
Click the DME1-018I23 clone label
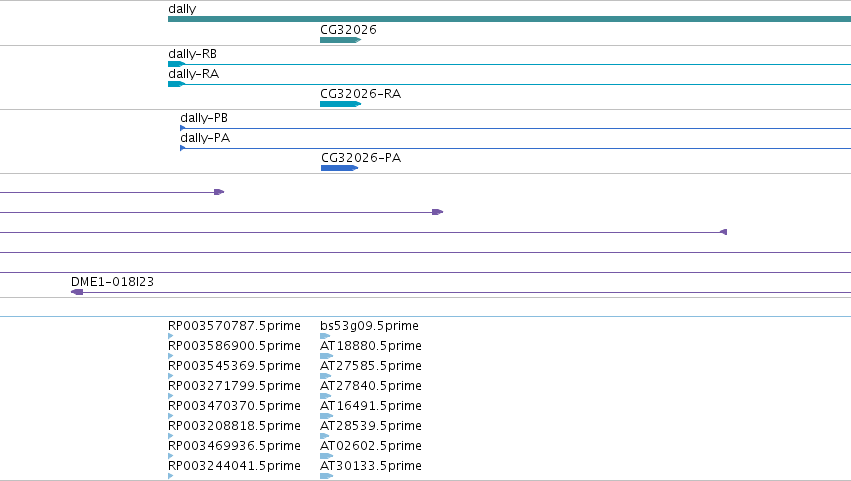(x=112, y=282)
